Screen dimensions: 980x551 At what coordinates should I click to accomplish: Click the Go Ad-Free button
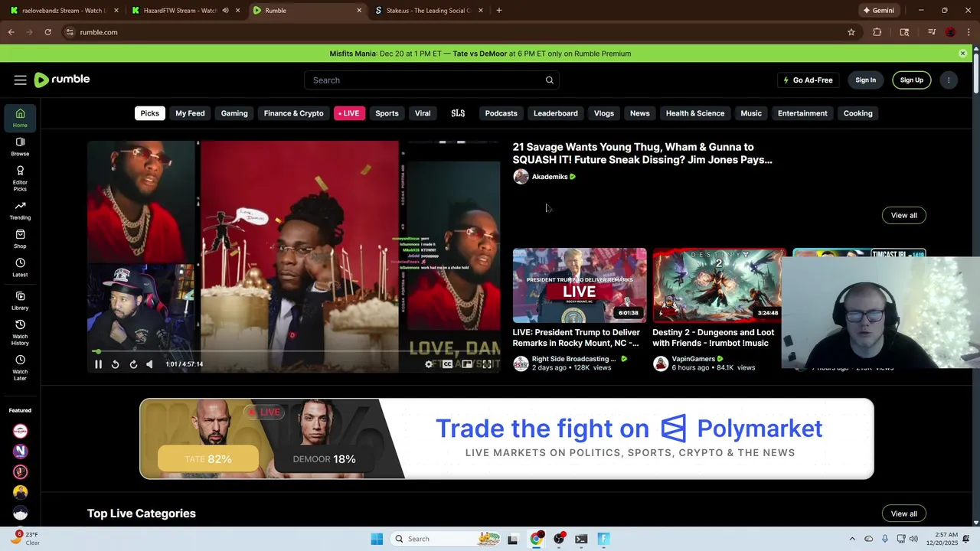pos(808,80)
